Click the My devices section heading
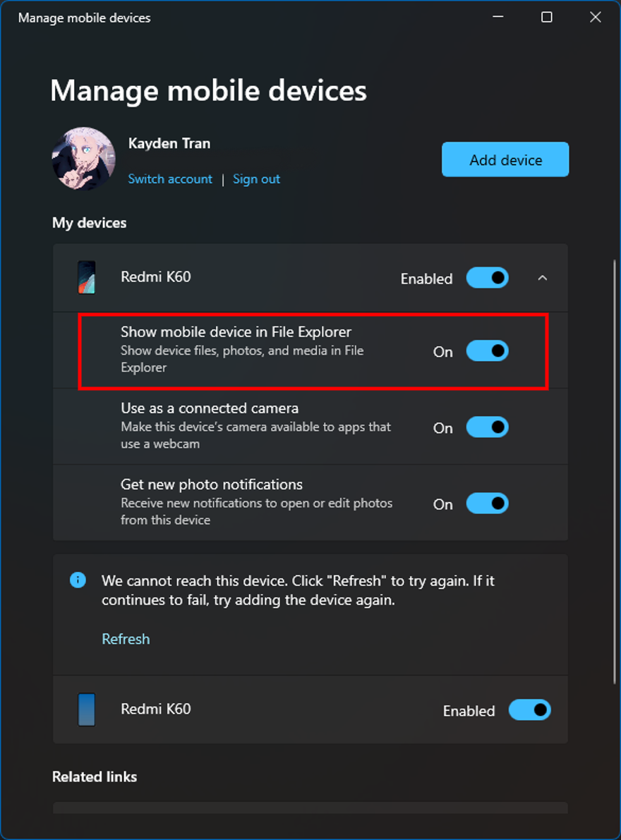 [x=89, y=223]
